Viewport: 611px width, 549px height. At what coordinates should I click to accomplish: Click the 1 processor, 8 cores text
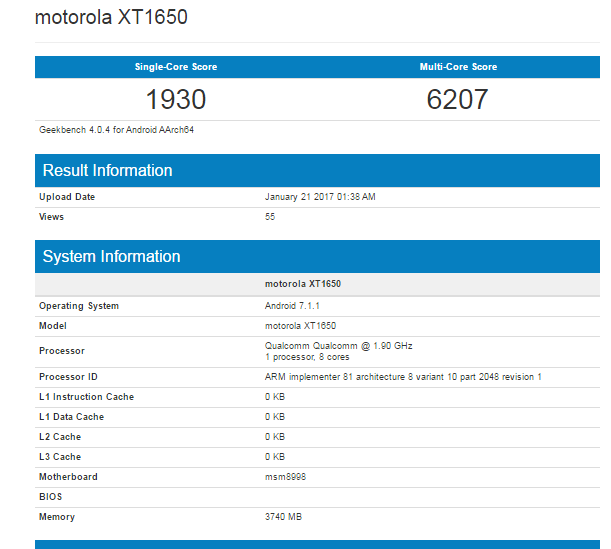[307, 357]
